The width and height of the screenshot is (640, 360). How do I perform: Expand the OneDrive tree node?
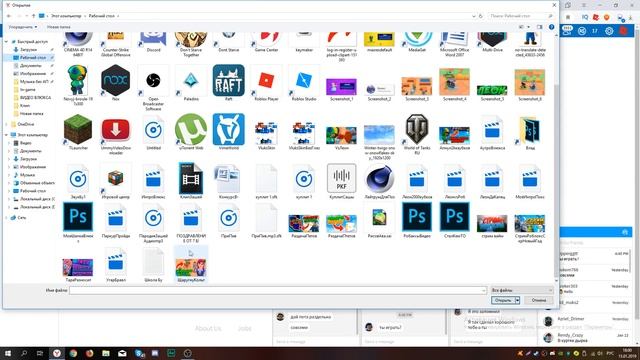tap(7, 124)
